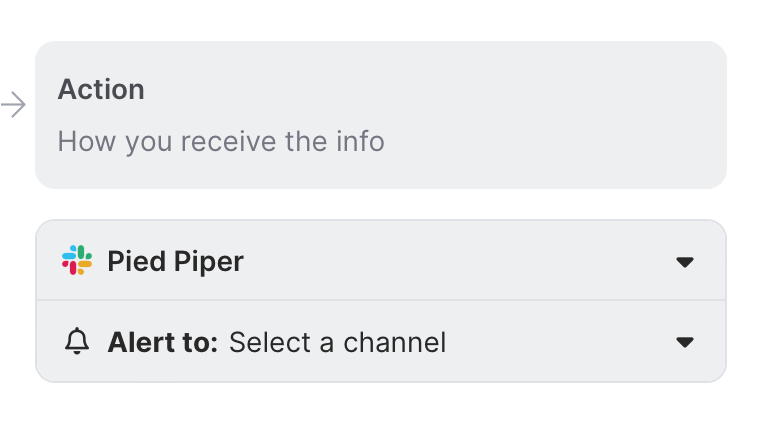757x427 pixels.
Task: Click the Action heading text
Action: pyautogui.click(x=101, y=89)
